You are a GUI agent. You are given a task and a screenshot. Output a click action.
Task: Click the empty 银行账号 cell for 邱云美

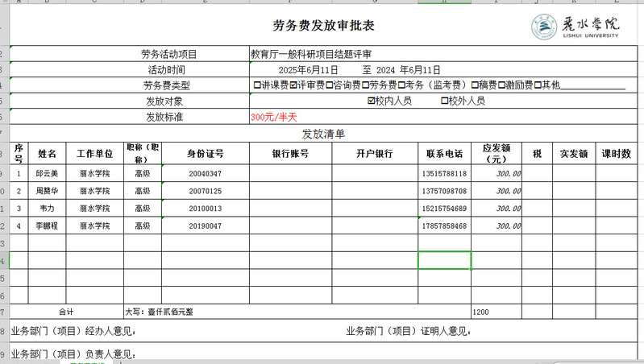[290, 173]
